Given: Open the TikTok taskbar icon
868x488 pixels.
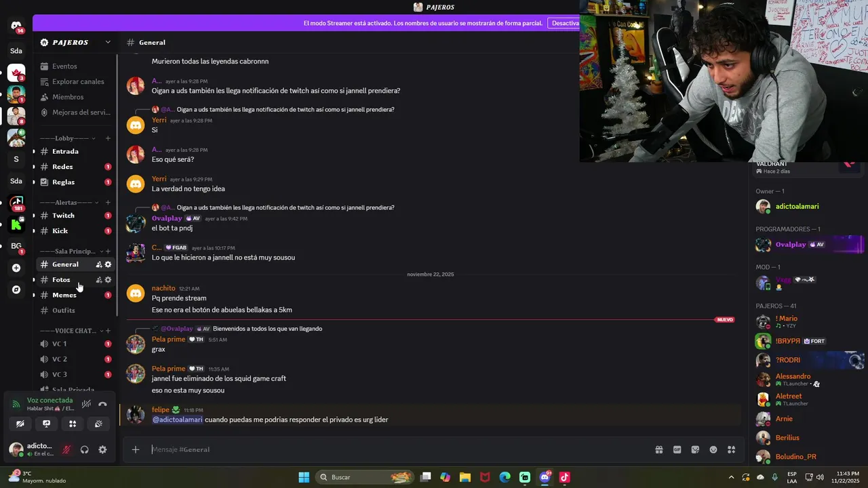Looking at the screenshot, I should pos(564,477).
